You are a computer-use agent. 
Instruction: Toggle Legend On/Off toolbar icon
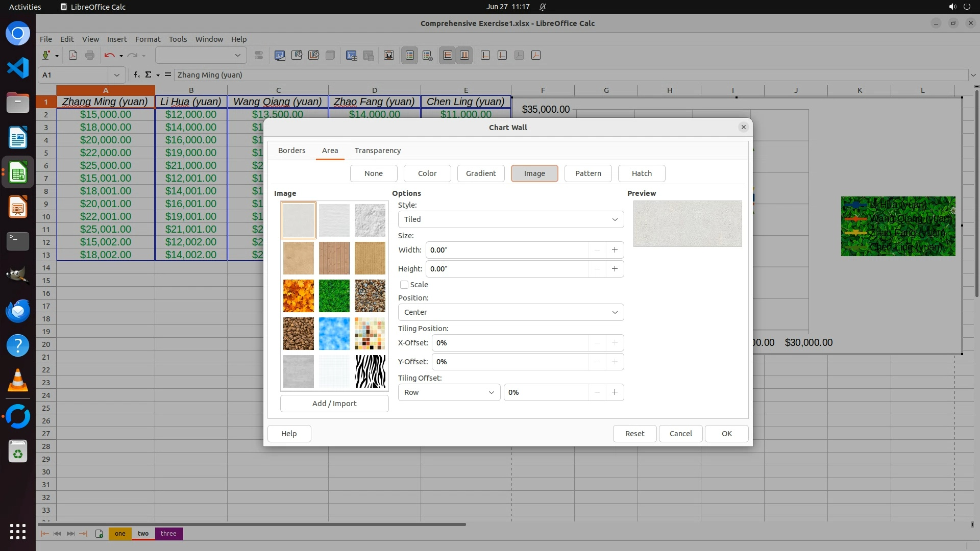[x=410, y=55]
